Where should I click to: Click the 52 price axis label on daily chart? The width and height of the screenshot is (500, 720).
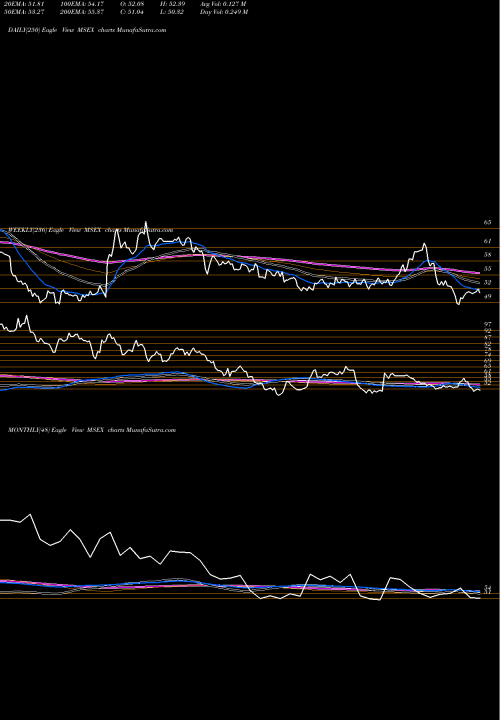pos(487,282)
